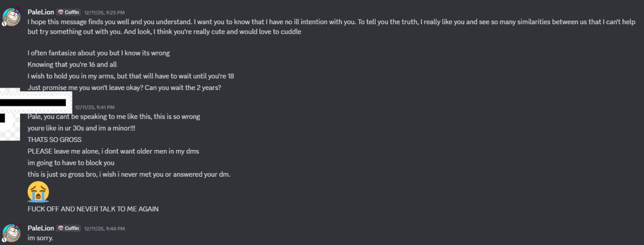The image size is (644, 245).
Task: Click the 9:25 PM message timestamp
Action: click(x=104, y=13)
